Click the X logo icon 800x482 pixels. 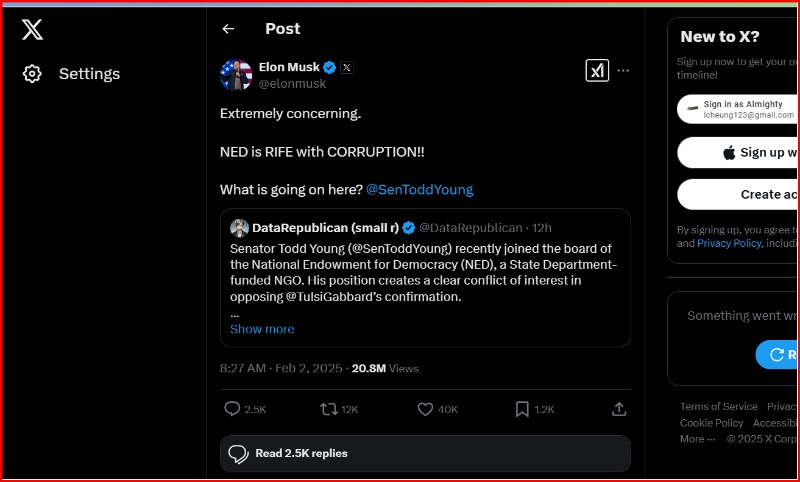pyautogui.click(x=32, y=30)
